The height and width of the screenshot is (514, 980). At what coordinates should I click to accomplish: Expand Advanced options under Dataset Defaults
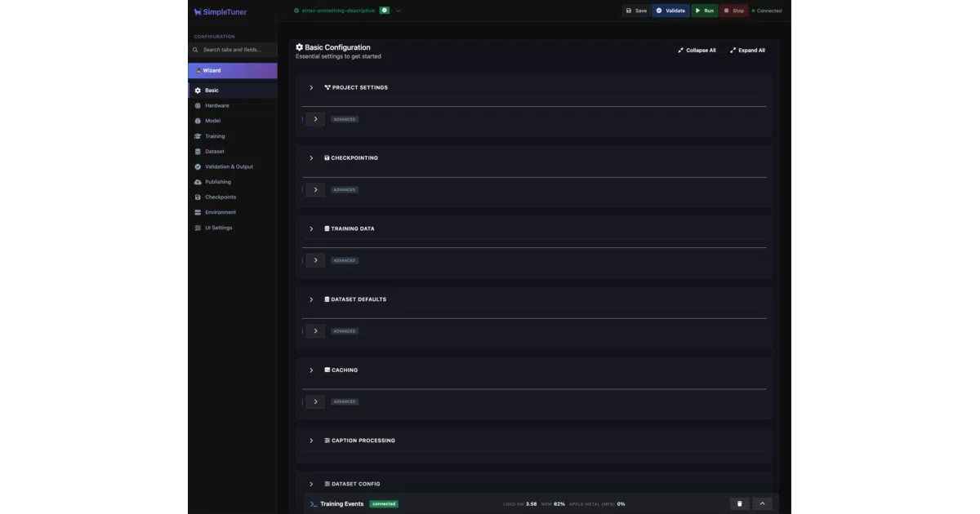coord(315,331)
